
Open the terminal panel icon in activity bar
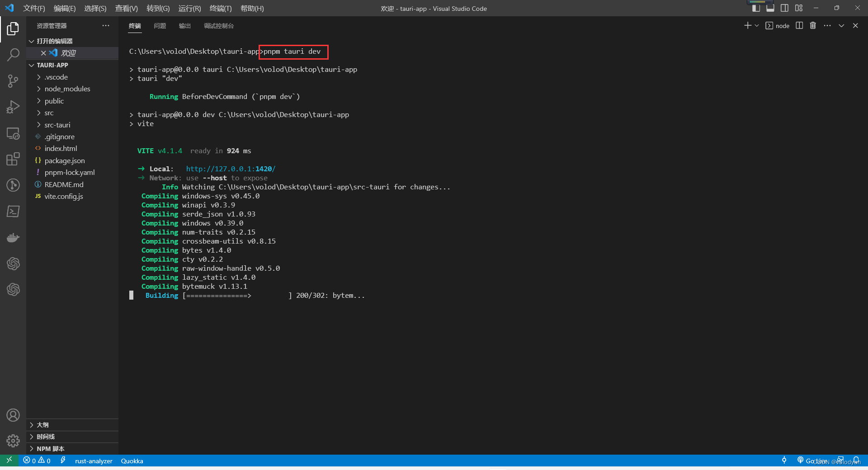click(x=13, y=211)
